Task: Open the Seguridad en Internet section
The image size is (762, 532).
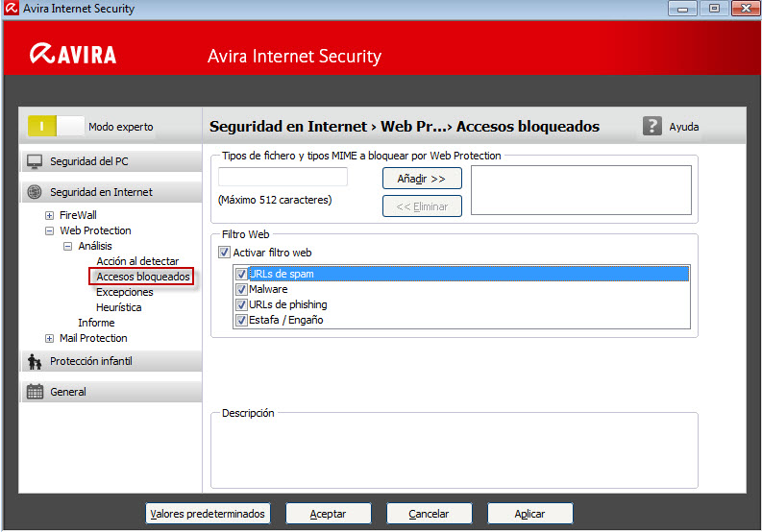Action: pos(111,192)
